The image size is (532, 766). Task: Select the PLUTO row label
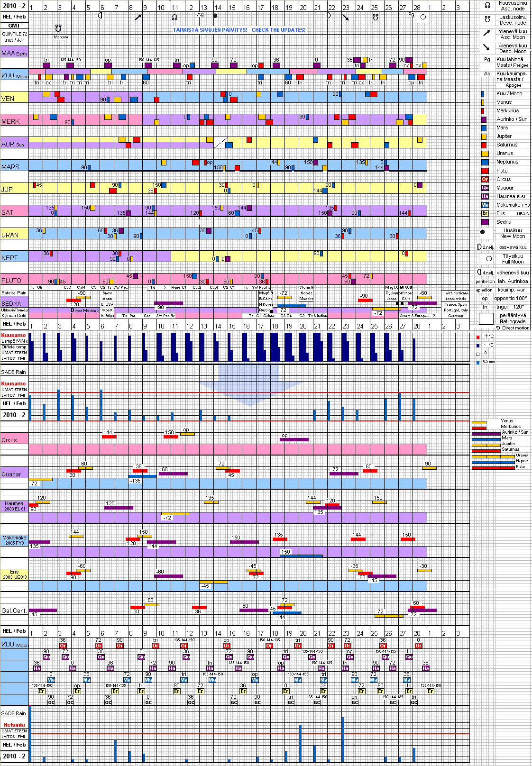pyautogui.click(x=11, y=281)
